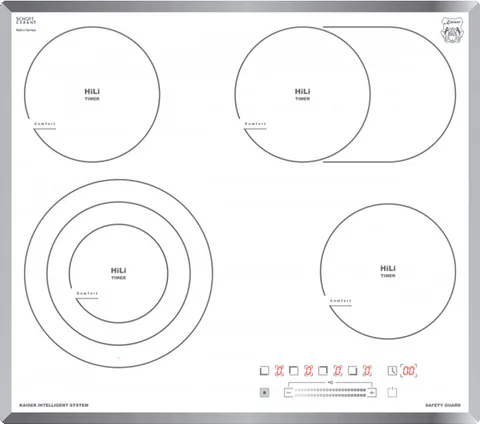Viewport: 480px width, 424px height.
Task: Tap the power on/off touch key
Action: click(392, 392)
